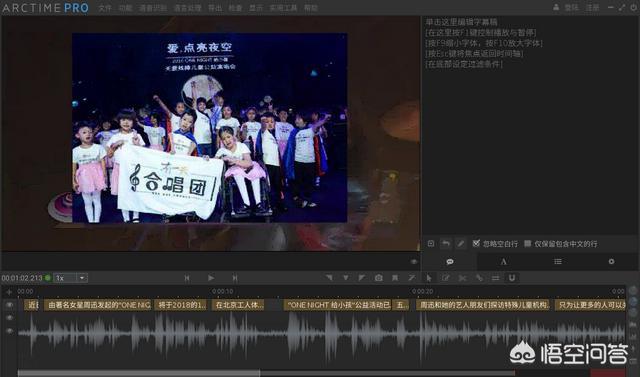This screenshot has height=377, width=640.
Task: Click the 注册 register link
Action: pyautogui.click(x=592, y=7)
